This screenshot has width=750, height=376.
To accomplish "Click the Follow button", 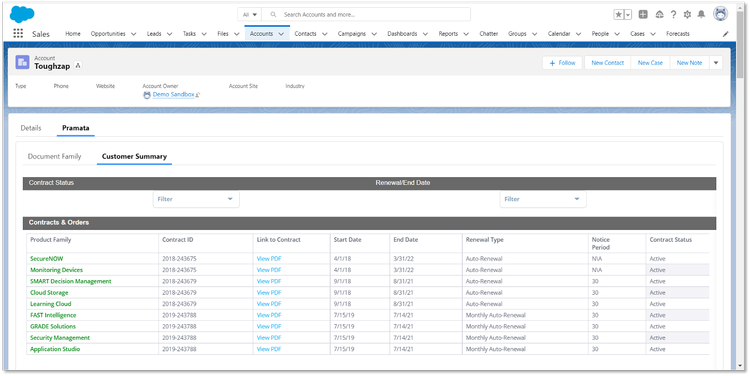I will tap(562, 63).
